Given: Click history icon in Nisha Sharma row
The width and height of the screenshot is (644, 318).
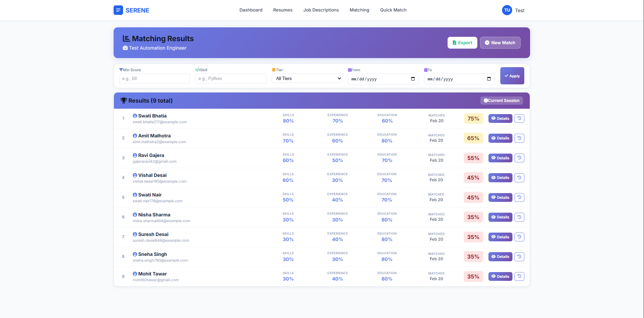Looking at the screenshot, I should (x=519, y=217).
